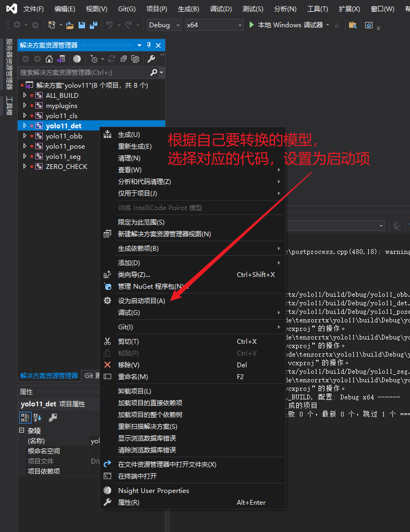Viewport: 410px width, 532px height.
Task: Click the property pages wrench in Properties panel
Action: click(53, 418)
